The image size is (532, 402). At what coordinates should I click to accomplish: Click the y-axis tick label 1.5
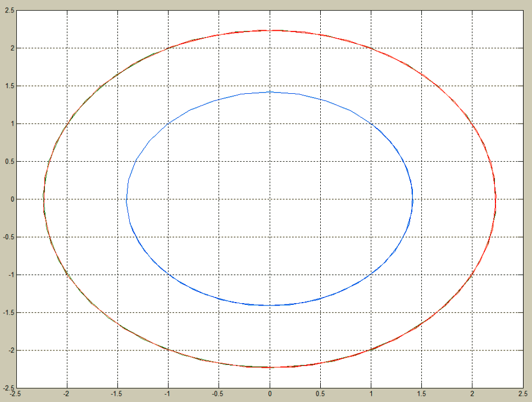coord(10,86)
